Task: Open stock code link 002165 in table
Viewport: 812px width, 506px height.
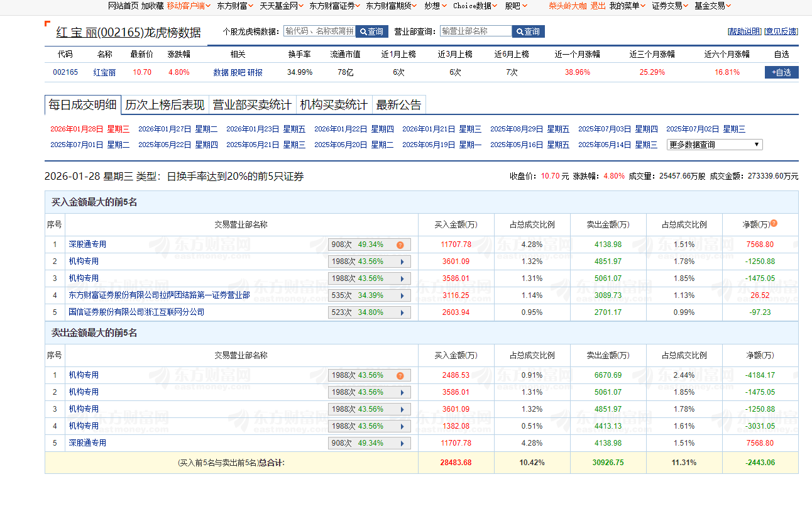Action: [x=65, y=72]
